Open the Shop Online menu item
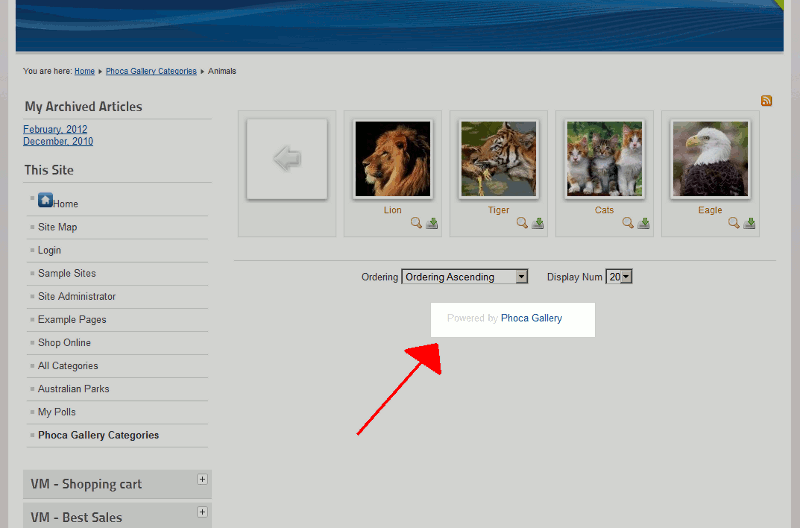This screenshot has height=528, width=800. pos(64,342)
